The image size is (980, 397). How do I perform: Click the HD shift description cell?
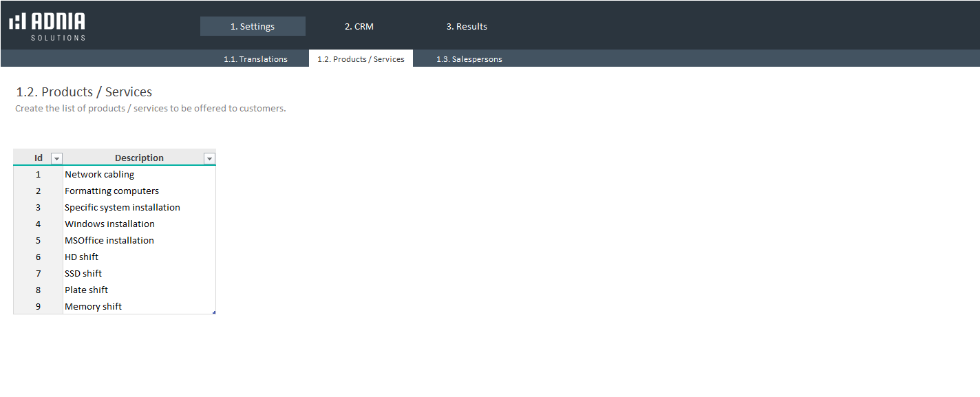[x=82, y=257]
